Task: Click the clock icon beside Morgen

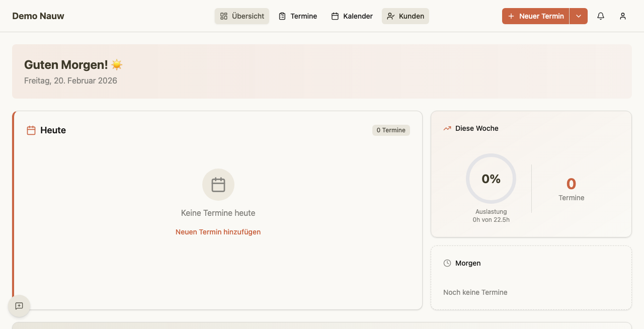Action: point(447,263)
